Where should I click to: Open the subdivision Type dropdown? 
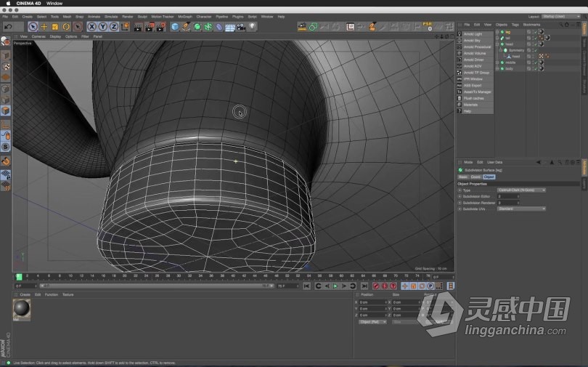pos(521,190)
